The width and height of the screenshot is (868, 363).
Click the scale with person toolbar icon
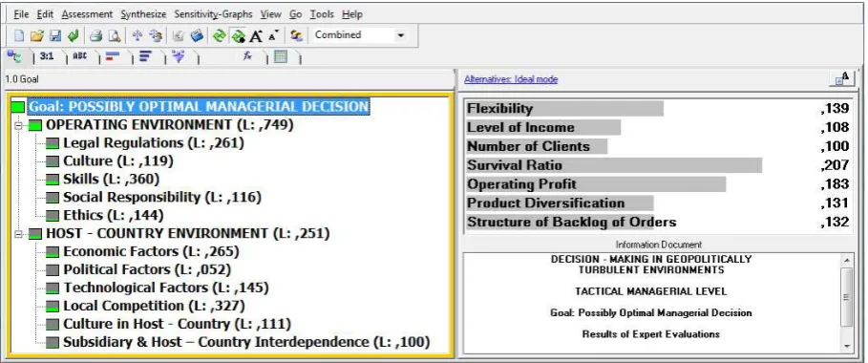pyautogui.click(x=156, y=35)
